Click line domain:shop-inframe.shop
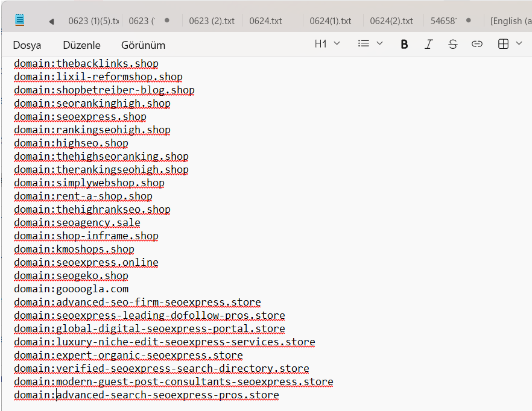Viewport: 532px width, 411px height. click(86, 236)
